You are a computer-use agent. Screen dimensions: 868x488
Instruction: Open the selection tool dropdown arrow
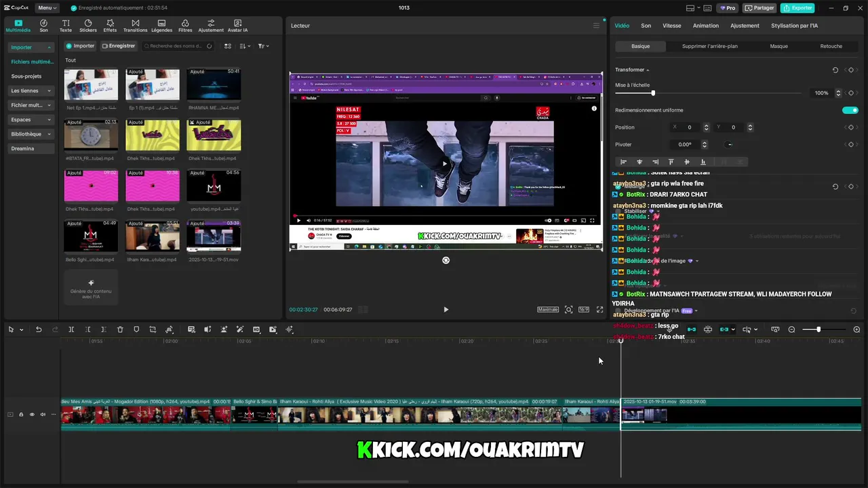[x=22, y=330]
